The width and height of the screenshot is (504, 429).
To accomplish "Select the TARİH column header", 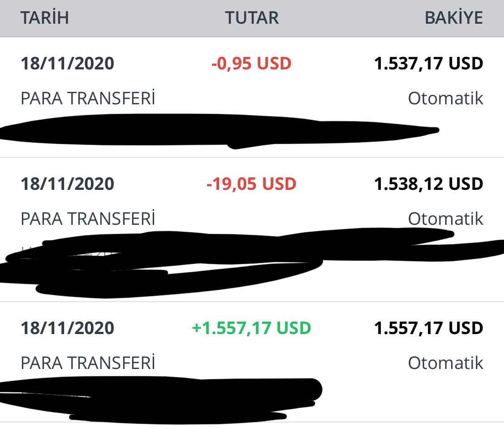I will [45, 17].
